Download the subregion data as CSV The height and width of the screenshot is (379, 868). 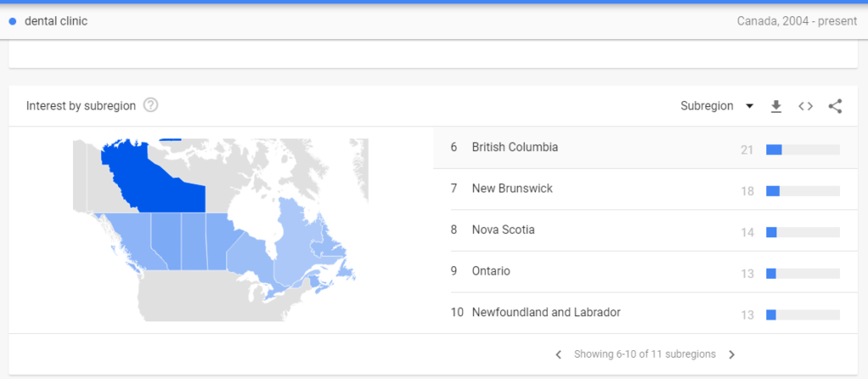pos(776,106)
